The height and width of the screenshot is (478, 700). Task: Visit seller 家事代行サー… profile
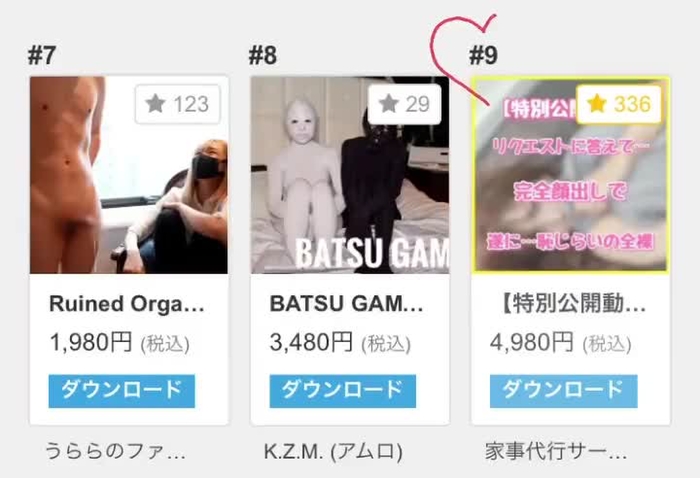tap(556, 451)
